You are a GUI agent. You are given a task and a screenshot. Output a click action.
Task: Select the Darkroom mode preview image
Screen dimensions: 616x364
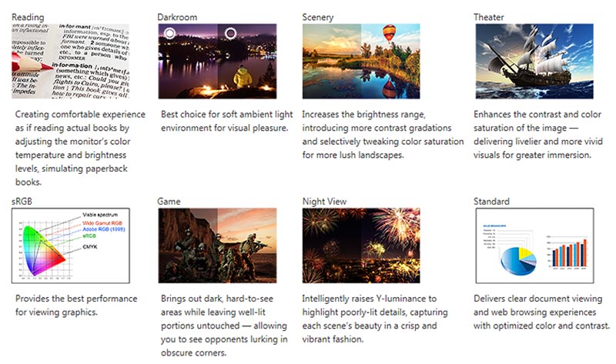[216, 61]
